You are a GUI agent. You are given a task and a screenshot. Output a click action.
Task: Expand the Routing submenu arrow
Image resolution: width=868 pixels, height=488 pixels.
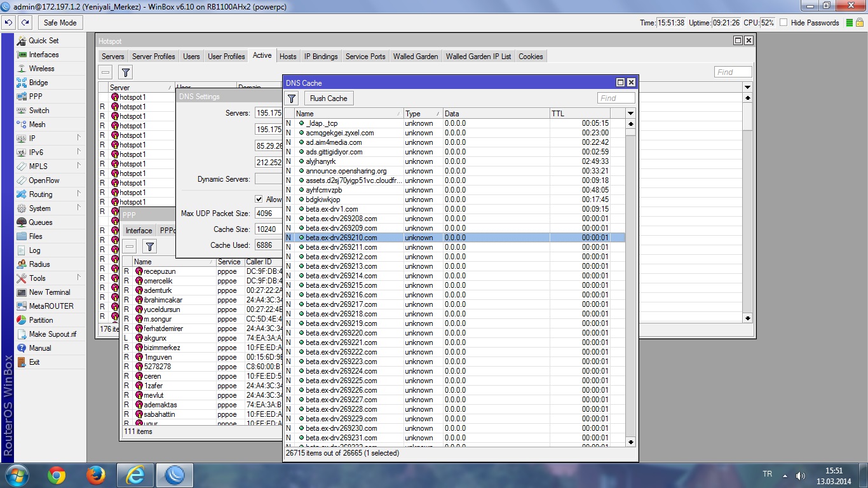tap(79, 194)
